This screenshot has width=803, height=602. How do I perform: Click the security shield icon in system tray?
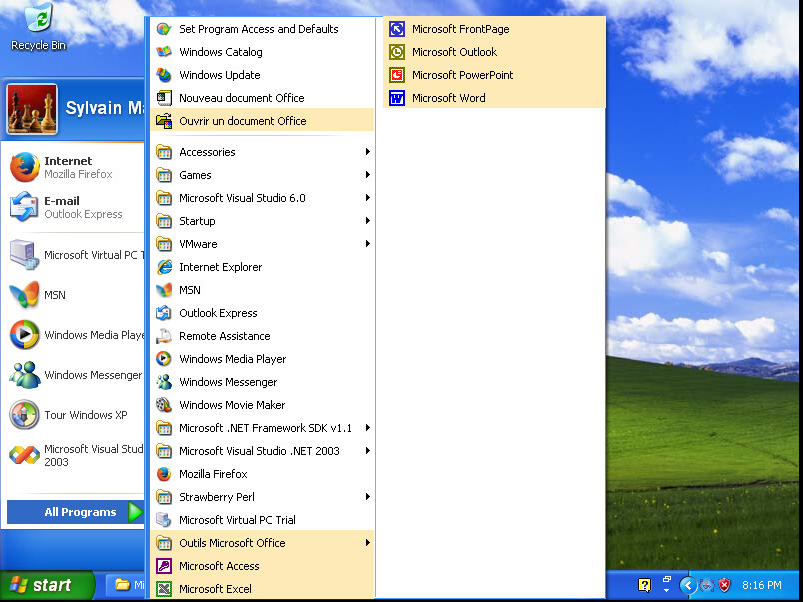pos(725,585)
